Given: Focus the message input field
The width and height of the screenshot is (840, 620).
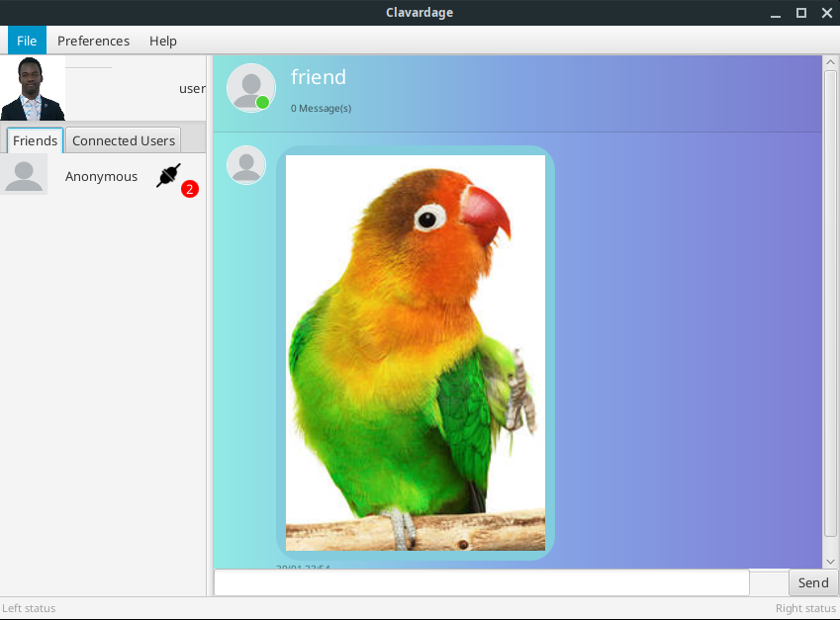Looking at the screenshot, I should [x=481, y=582].
